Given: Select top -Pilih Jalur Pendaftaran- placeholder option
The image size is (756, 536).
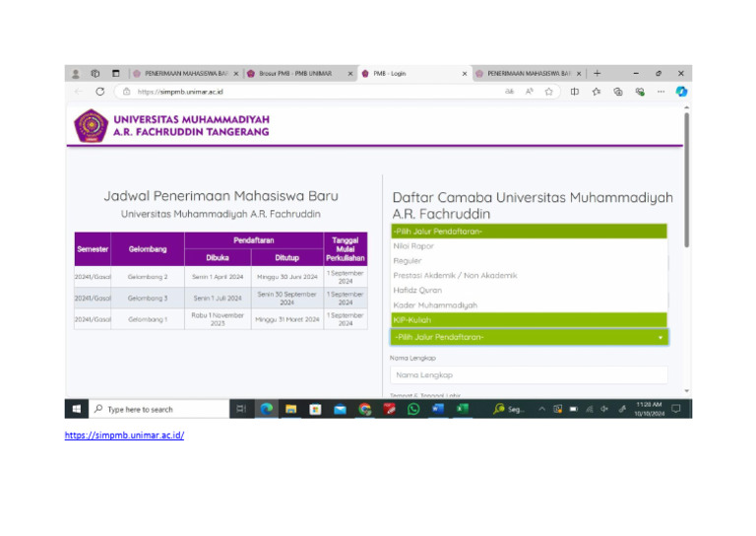Looking at the screenshot, I should tap(529, 232).
